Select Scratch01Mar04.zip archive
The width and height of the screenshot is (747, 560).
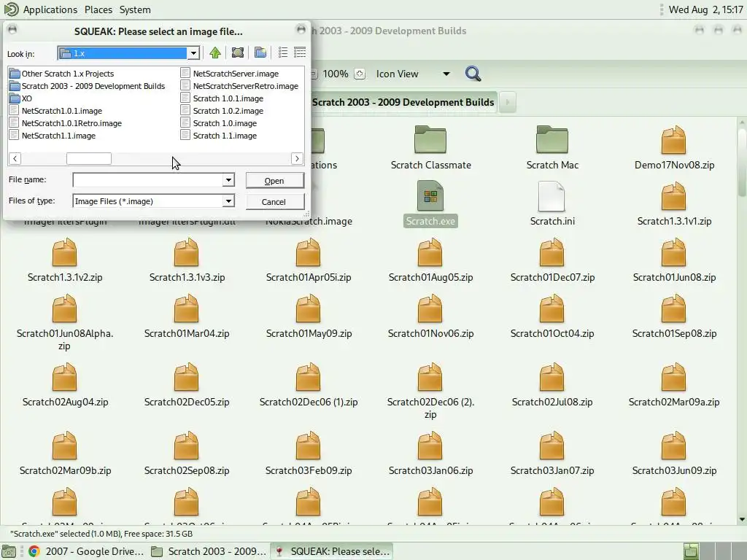click(x=187, y=316)
